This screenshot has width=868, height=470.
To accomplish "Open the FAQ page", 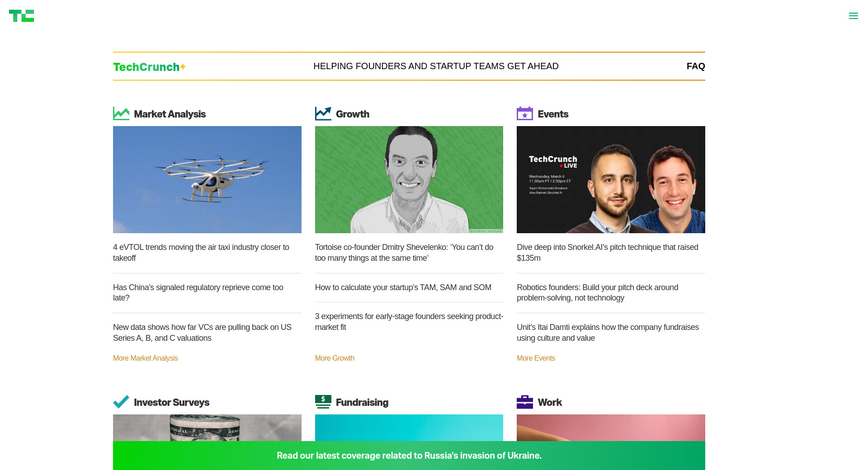I will [695, 66].
